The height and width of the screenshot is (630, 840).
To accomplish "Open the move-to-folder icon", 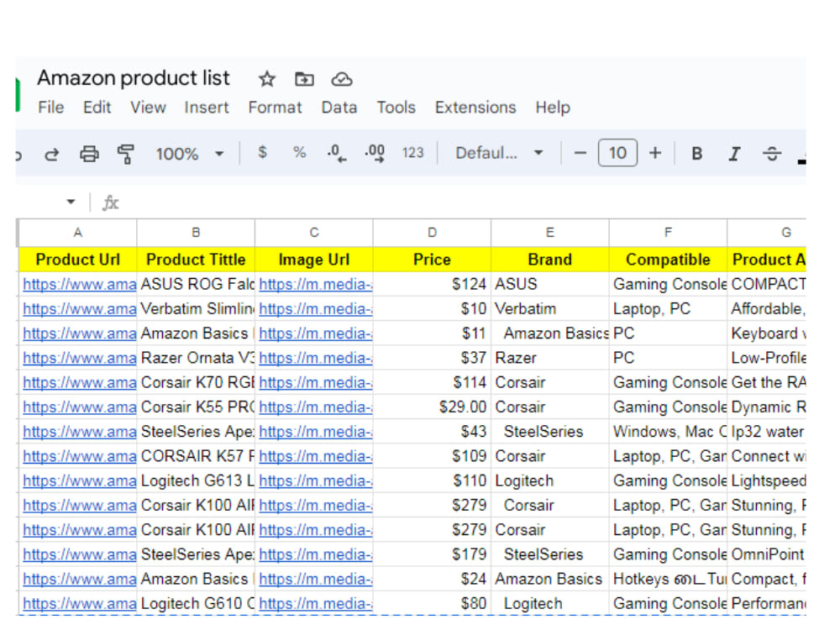I will click(304, 79).
